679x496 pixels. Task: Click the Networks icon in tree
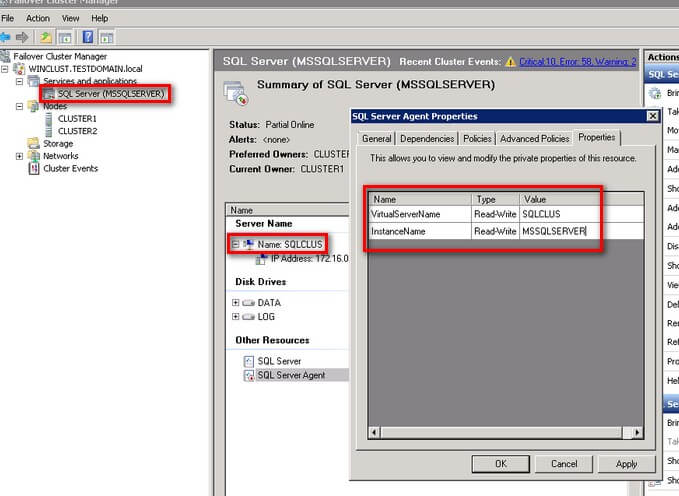point(34,156)
